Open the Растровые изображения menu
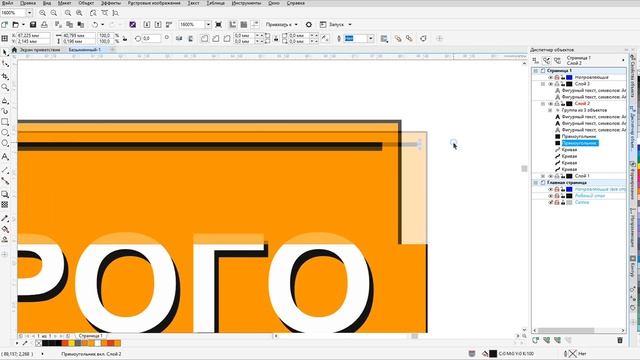The image size is (640, 360). tap(154, 3)
